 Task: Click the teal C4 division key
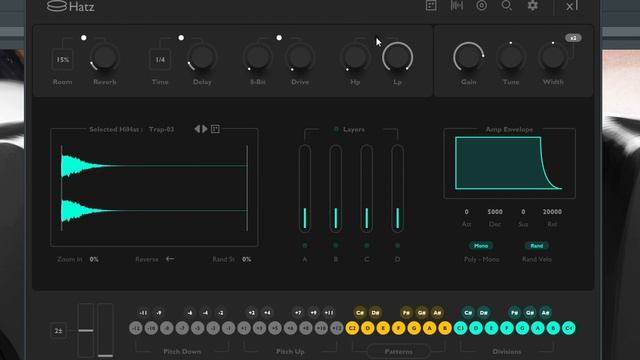[x=569, y=328]
